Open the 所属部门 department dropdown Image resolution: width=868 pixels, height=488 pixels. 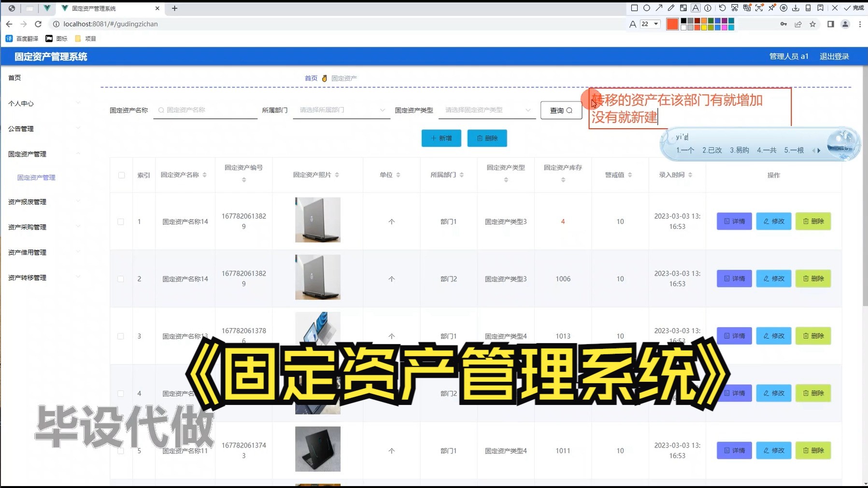pyautogui.click(x=341, y=110)
